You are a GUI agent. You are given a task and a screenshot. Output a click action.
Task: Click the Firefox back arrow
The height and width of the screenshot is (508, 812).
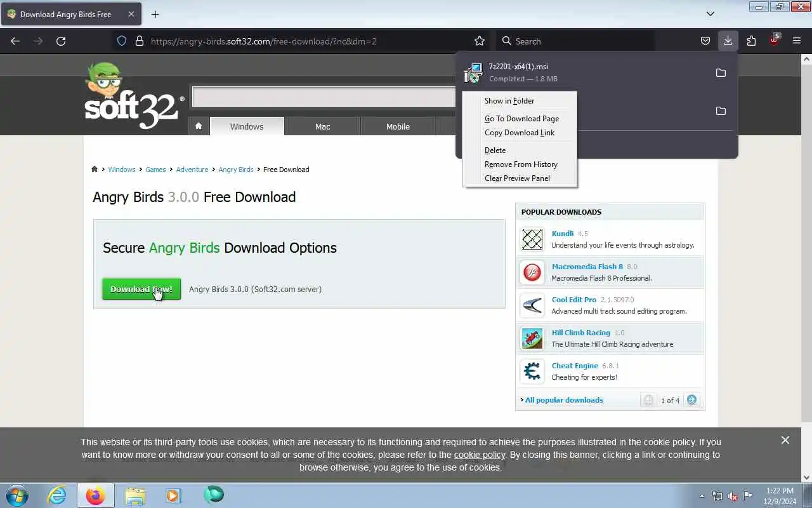(x=15, y=41)
